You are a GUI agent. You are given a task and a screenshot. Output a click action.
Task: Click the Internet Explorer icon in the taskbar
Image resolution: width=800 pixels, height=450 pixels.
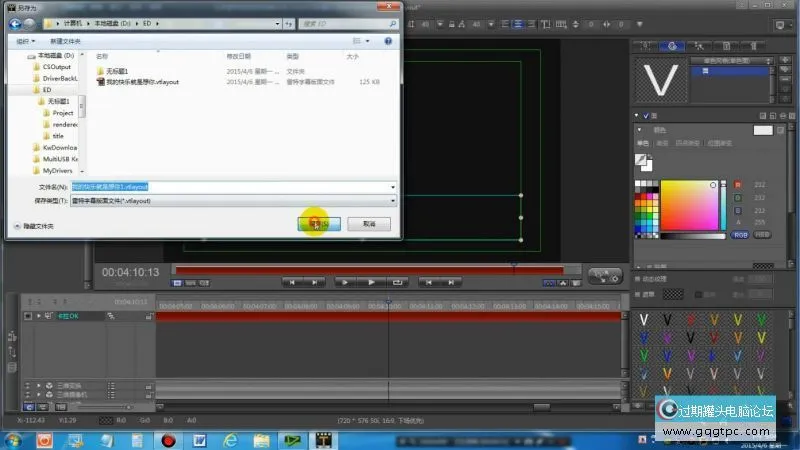(231, 440)
